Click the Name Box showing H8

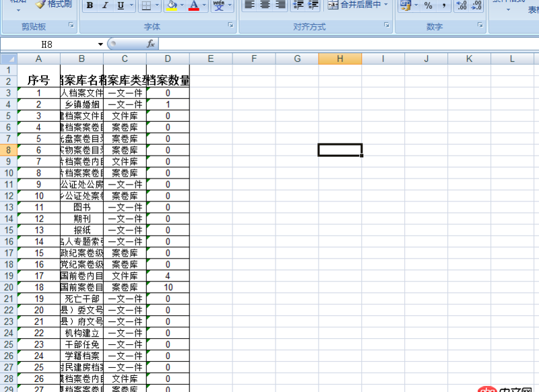pyautogui.click(x=47, y=44)
